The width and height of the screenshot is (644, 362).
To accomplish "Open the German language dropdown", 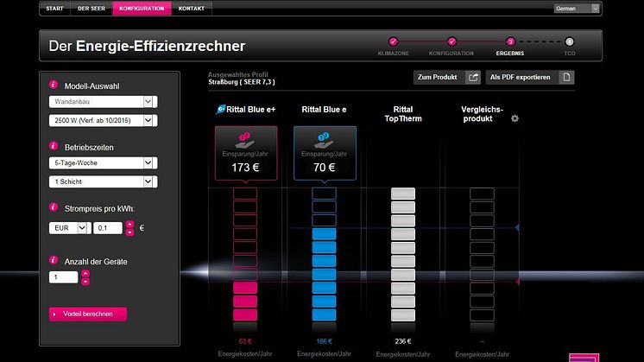I will pyautogui.click(x=577, y=9).
